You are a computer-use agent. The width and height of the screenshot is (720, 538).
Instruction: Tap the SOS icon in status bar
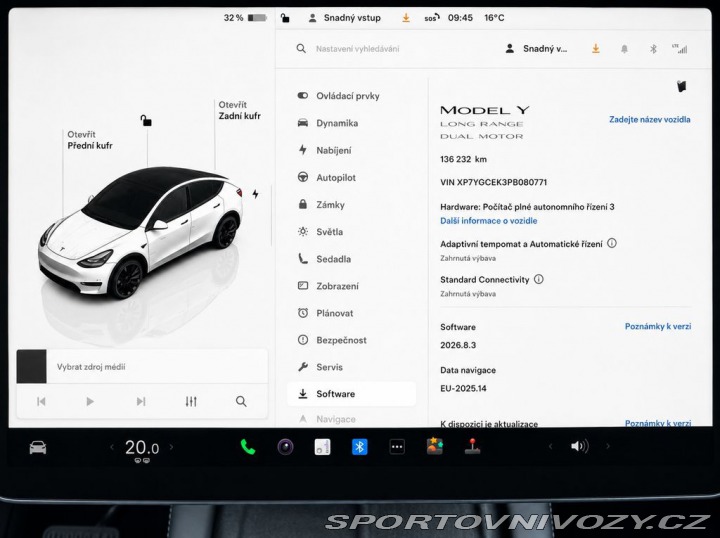click(x=432, y=18)
